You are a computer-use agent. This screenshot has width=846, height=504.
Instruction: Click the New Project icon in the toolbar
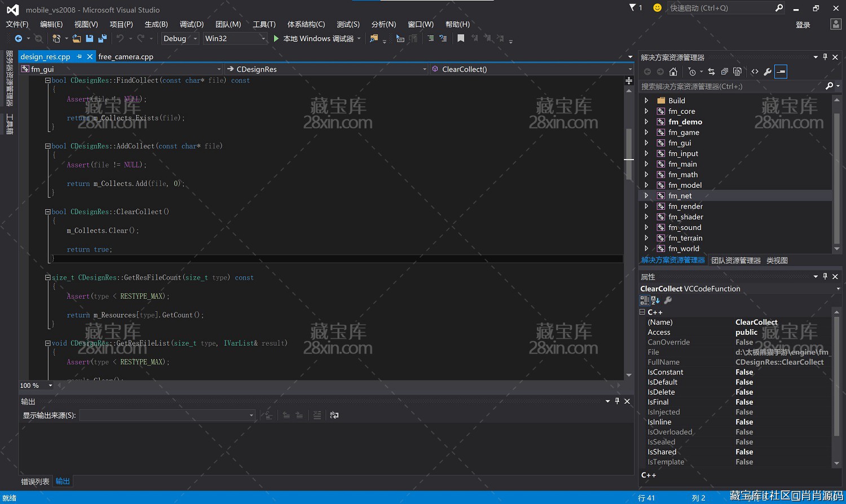(x=56, y=38)
